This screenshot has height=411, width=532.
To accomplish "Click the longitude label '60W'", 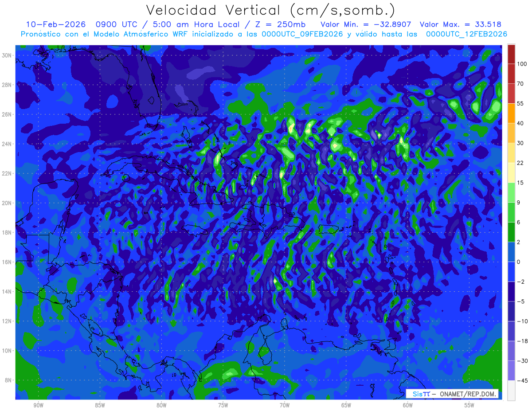I will point(408,406).
